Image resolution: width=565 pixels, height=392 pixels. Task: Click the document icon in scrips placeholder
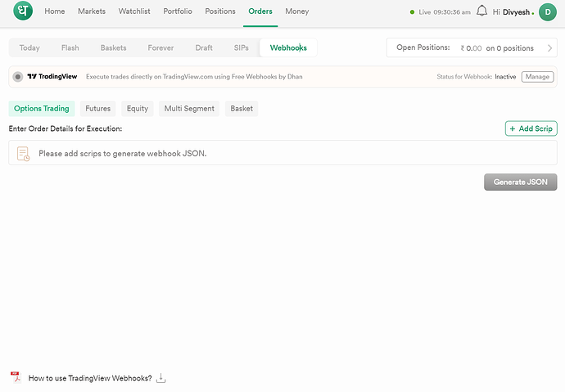[24, 153]
